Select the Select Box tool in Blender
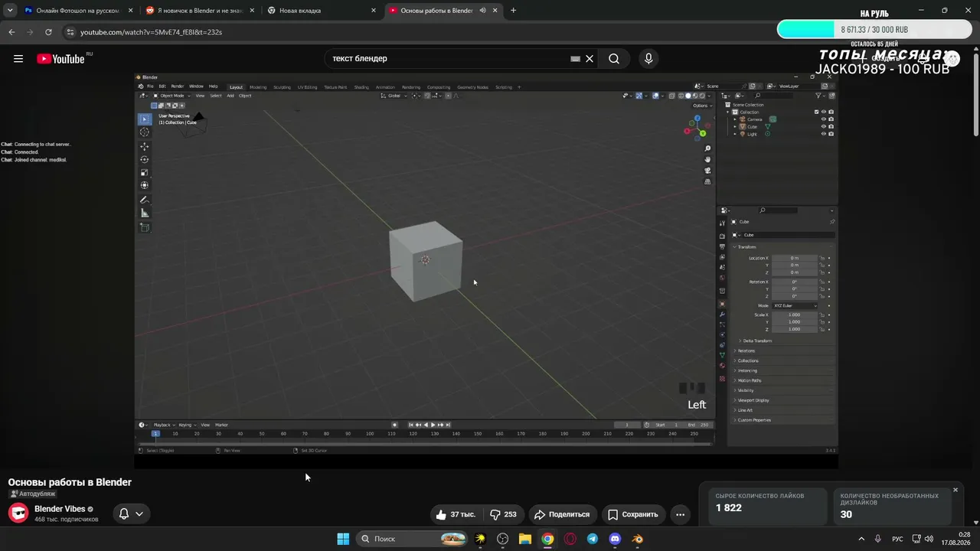Image resolution: width=980 pixels, height=551 pixels. [144, 119]
